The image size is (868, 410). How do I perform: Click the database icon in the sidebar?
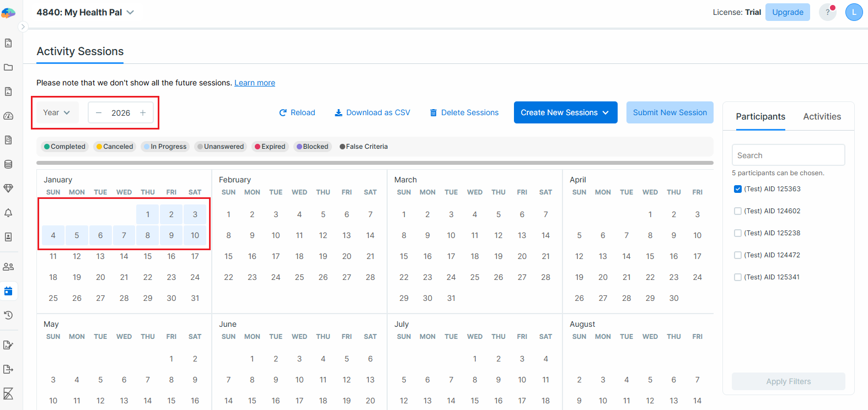[x=8, y=164]
